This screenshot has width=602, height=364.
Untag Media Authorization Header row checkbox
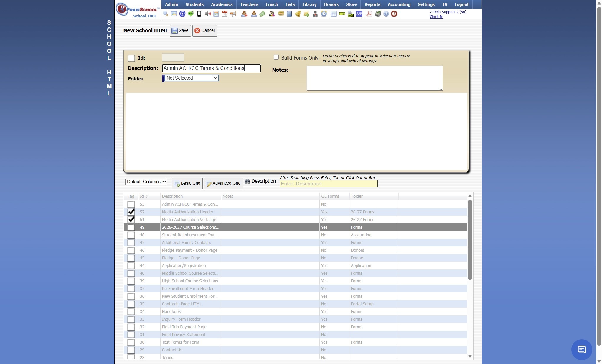pyautogui.click(x=131, y=212)
